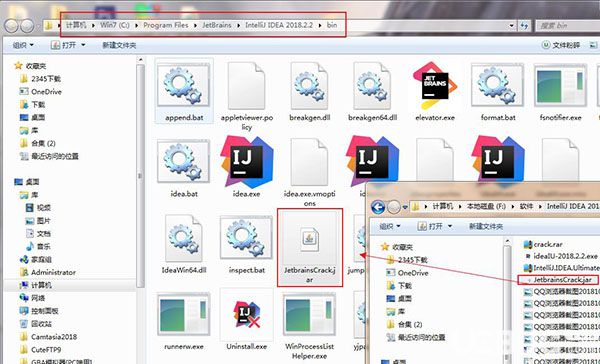Open 最近访问的位置 in bin window sidebar
Viewport: 600px width, 364px height.
(49, 156)
